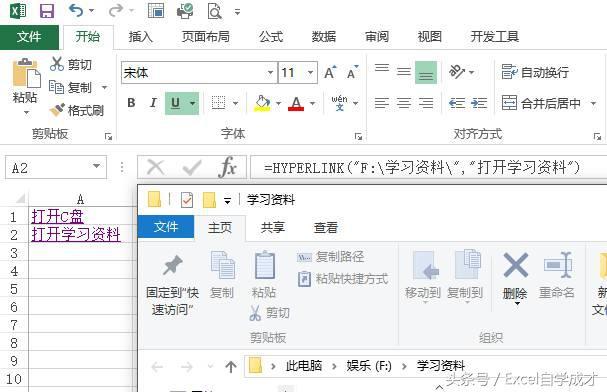This screenshot has width=607, height=392.
Task: Increase font size with the larger A icon
Action: tap(330, 72)
